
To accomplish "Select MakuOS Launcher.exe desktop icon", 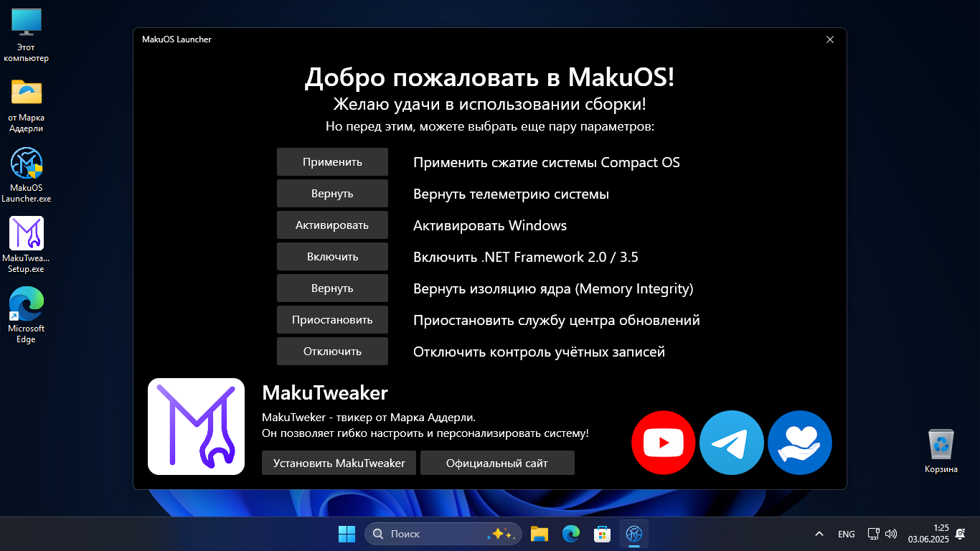I will 27,175.
